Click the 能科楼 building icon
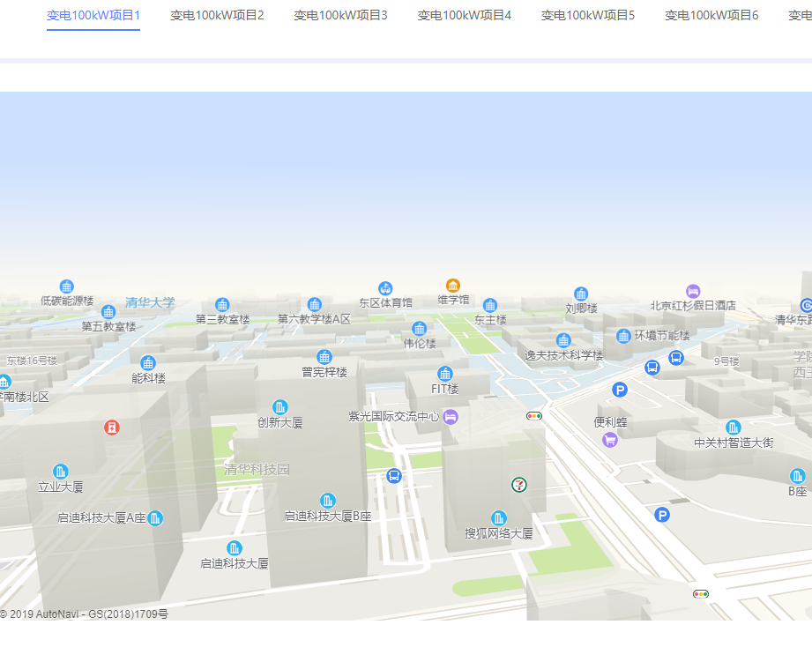 [x=148, y=363]
